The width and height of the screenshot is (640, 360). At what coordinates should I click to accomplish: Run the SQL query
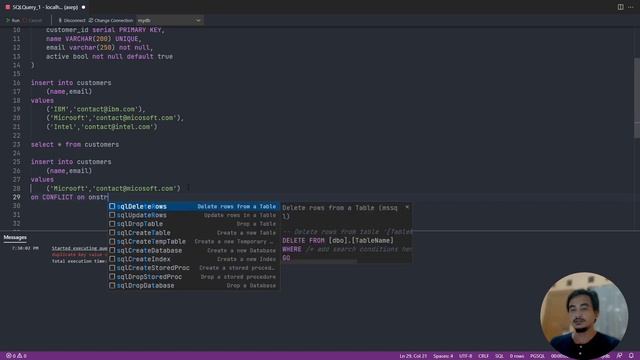(x=13, y=20)
